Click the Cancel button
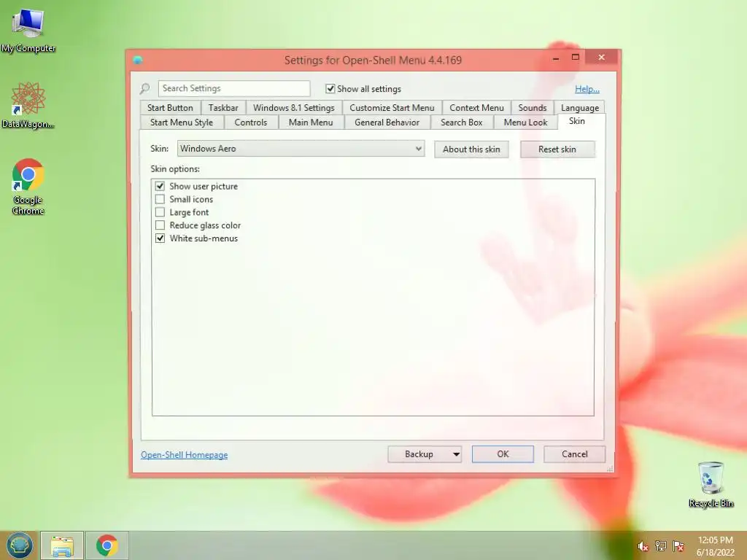Screen dimensions: 747x560 click(x=575, y=454)
